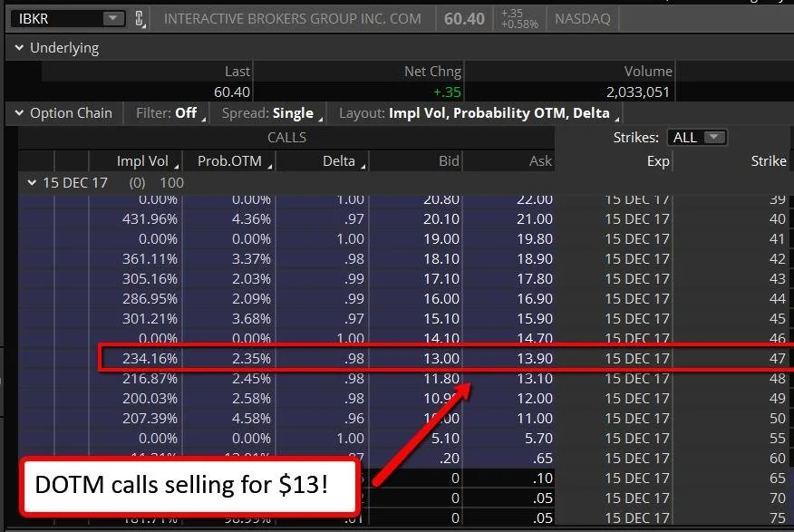Click ask 11.00 for strike 50
Screen dimensions: 794x532
coord(534,418)
